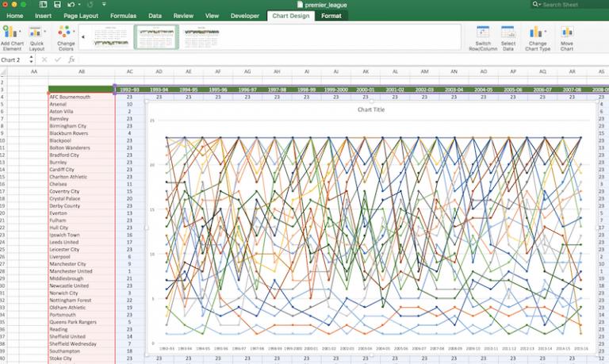609x364 pixels.
Task: Click the Manchester United cell
Action: click(82, 270)
